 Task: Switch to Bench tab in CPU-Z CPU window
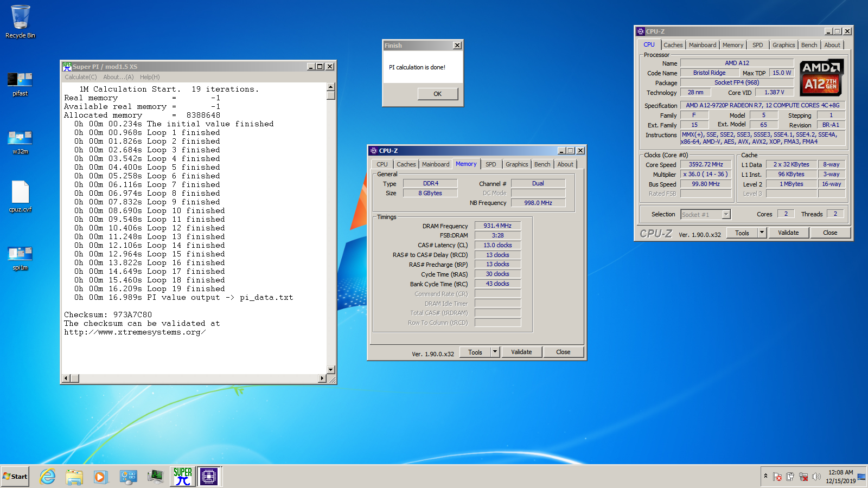[809, 45]
